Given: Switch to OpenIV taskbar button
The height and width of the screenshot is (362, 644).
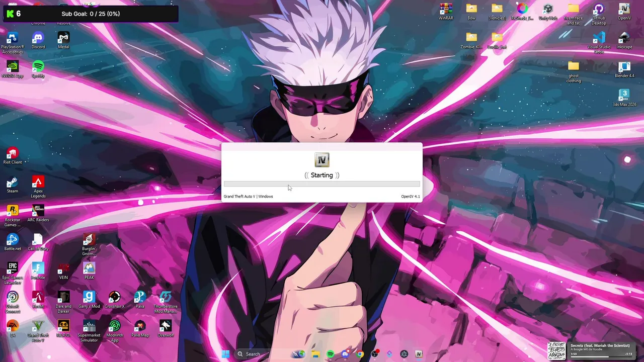Looking at the screenshot, I should (x=419, y=354).
